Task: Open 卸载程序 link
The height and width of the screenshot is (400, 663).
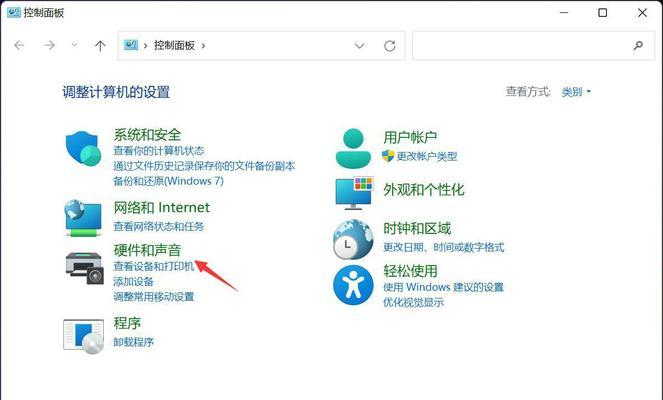Action: click(x=133, y=342)
